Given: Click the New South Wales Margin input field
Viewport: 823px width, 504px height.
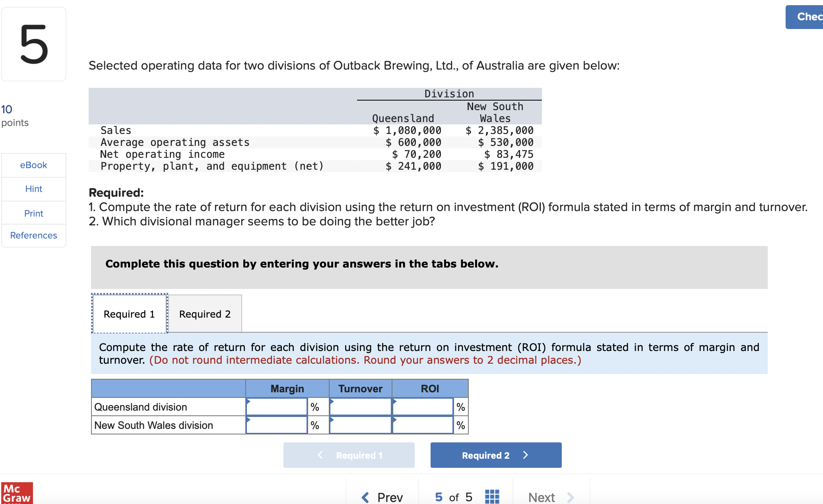Looking at the screenshot, I should point(277,425).
